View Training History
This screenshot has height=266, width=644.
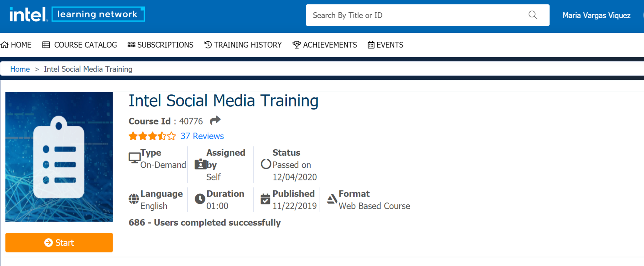pos(243,45)
